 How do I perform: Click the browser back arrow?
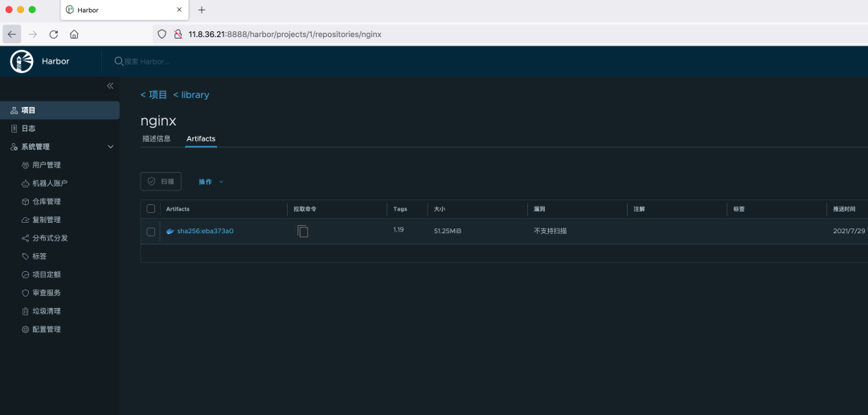point(11,35)
